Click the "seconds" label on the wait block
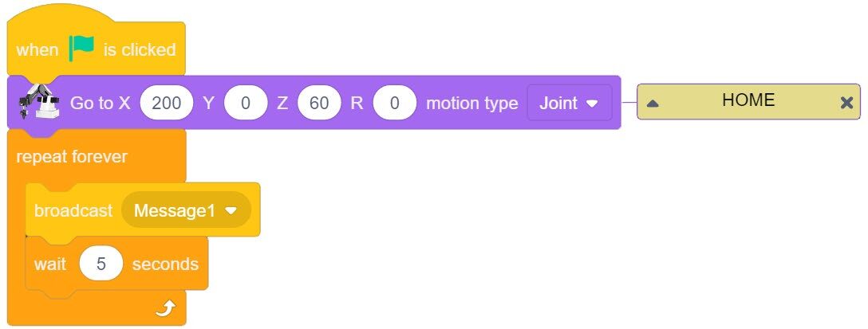Screen dimensions: 868x329 point(165,264)
